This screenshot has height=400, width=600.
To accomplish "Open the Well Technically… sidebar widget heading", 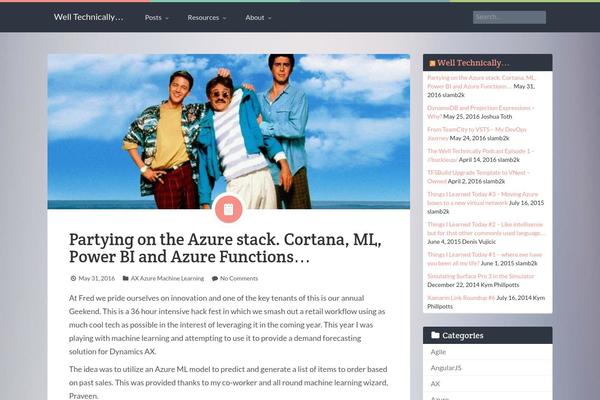I will 473,63.
